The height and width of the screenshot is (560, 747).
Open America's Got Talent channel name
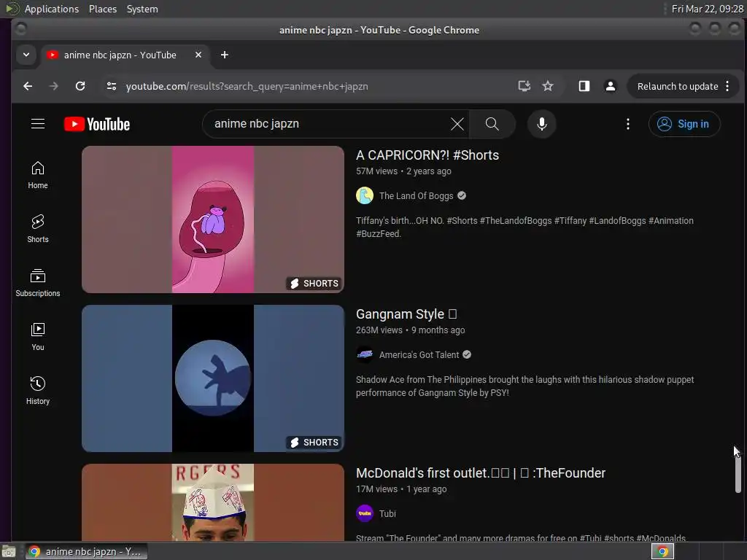pos(419,355)
